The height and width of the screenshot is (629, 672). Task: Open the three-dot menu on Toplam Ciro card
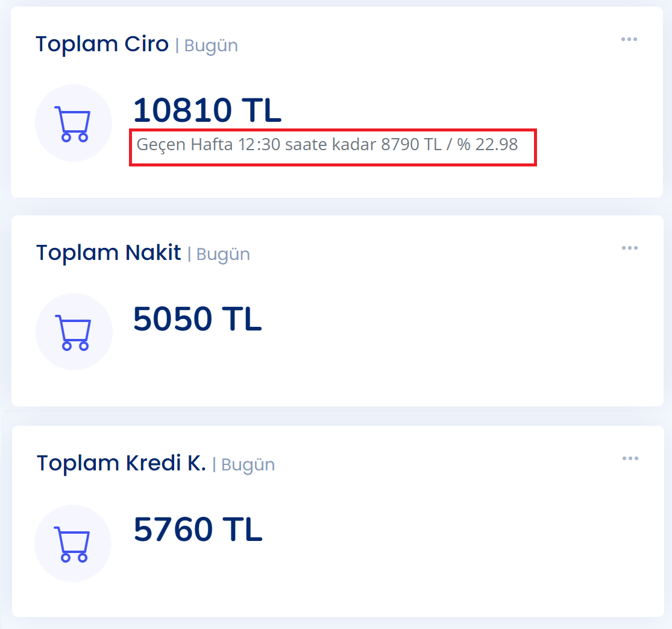(629, 39)
